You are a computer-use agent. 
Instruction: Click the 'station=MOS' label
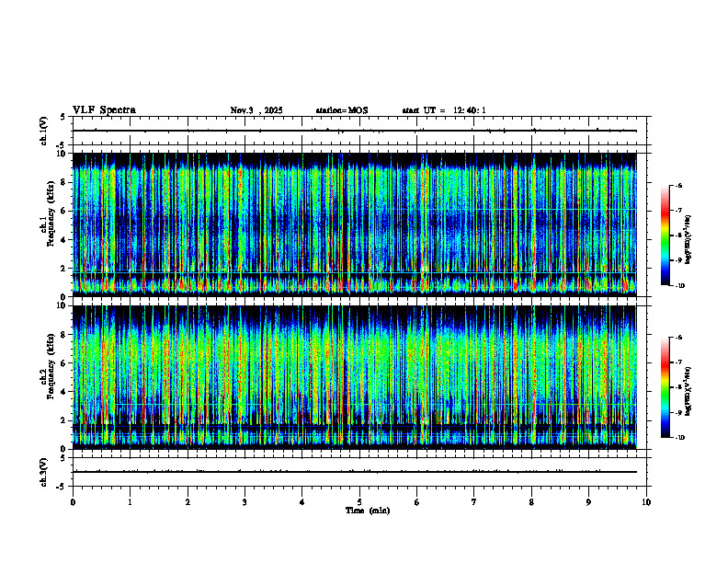pyautogui.click(x=342, y=110)
